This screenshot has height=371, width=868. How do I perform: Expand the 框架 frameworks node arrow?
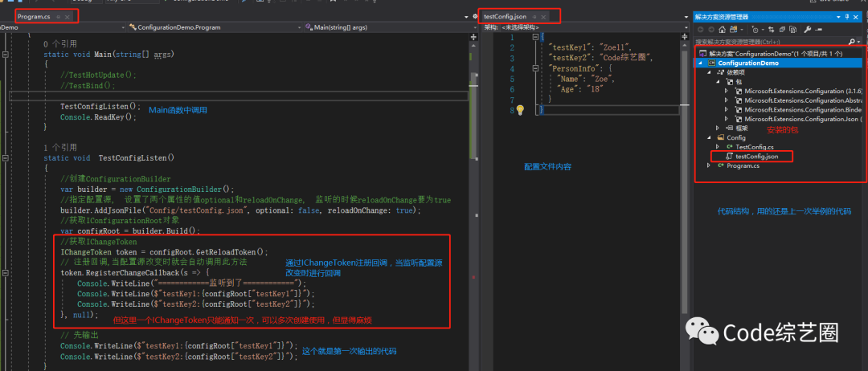click(718, 128)
